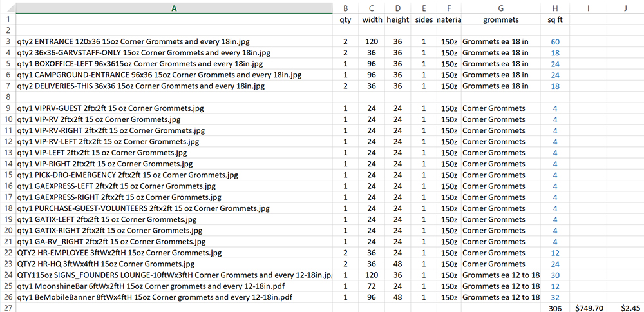Select column J header
Image resolution: width=644 pixels, height=312 pixels.
625,8
